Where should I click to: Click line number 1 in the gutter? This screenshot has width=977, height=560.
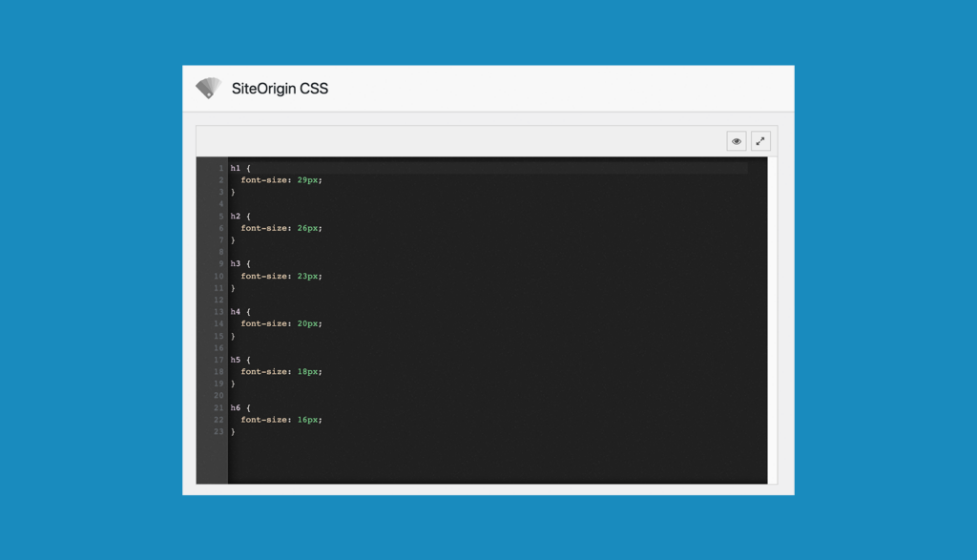coord(220,168)
